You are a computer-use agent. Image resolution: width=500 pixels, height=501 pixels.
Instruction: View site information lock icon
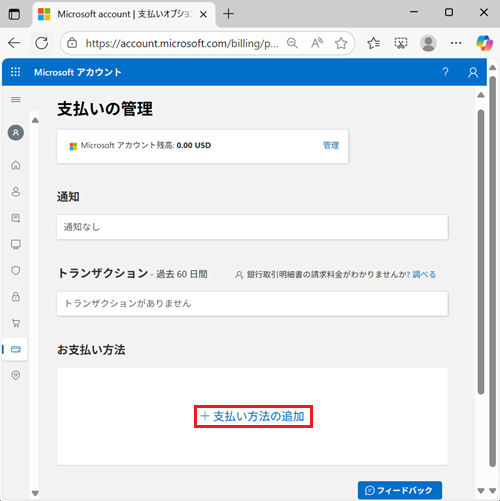tap(72, 43)
